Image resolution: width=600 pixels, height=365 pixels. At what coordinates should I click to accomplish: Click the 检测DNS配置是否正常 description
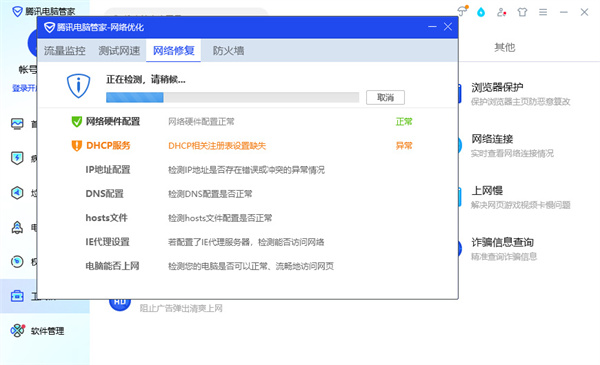210,194
